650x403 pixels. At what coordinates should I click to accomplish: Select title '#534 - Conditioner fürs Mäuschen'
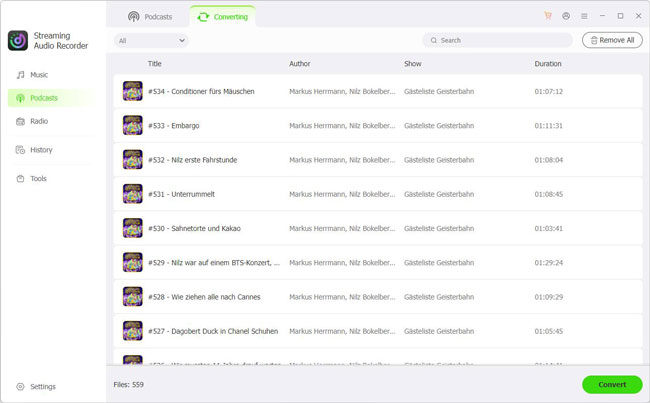point(201,91)
